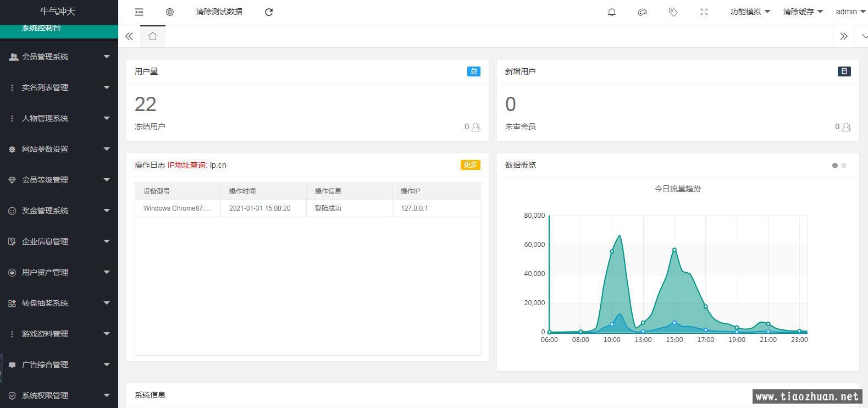Select the first data overview carousel dot
The height and width of the screenshot is (408, 868).
click(x=835, y=166)
